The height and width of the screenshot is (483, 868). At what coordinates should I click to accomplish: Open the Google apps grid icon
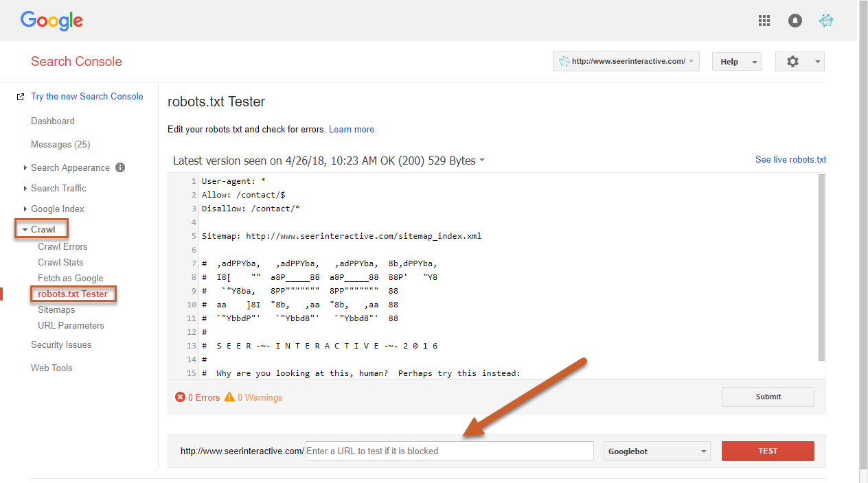click(x=764, y=21)
